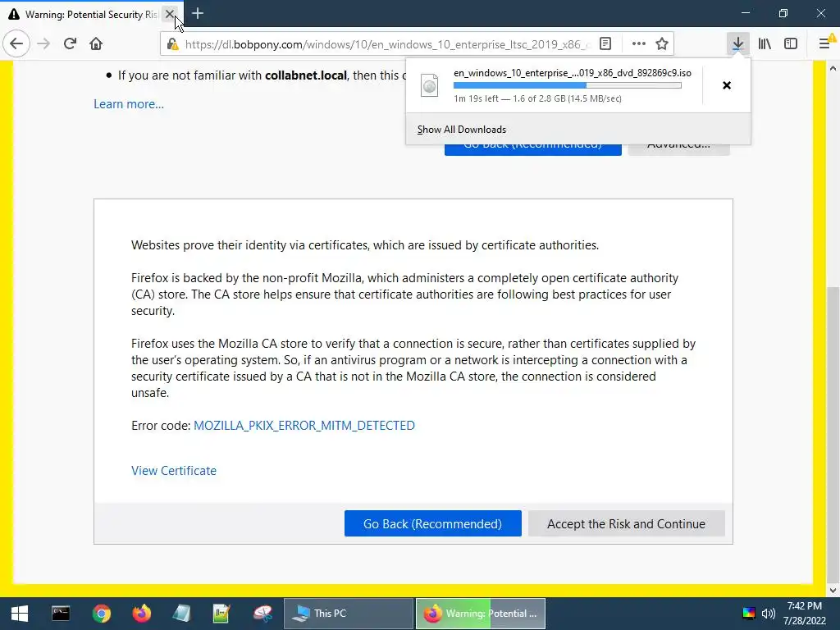Launch Command Prompt from taskbar
The image size is (840, 630).
61,614
